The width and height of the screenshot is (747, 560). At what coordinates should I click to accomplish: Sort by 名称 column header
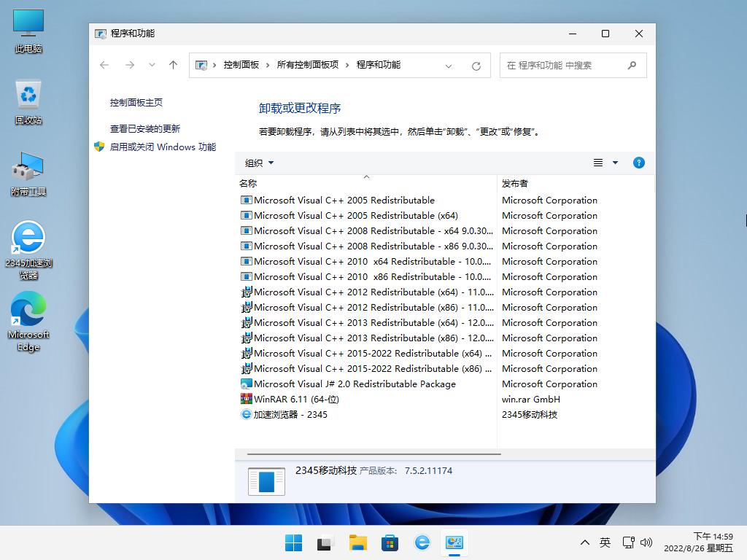366,183
